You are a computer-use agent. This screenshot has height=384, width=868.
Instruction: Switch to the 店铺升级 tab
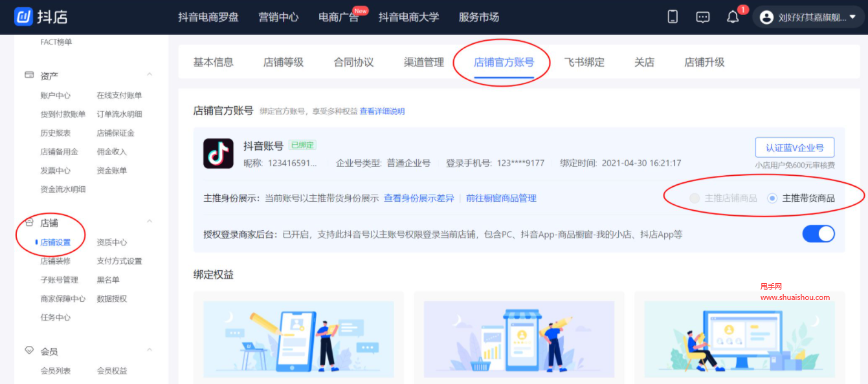point(704,62)
